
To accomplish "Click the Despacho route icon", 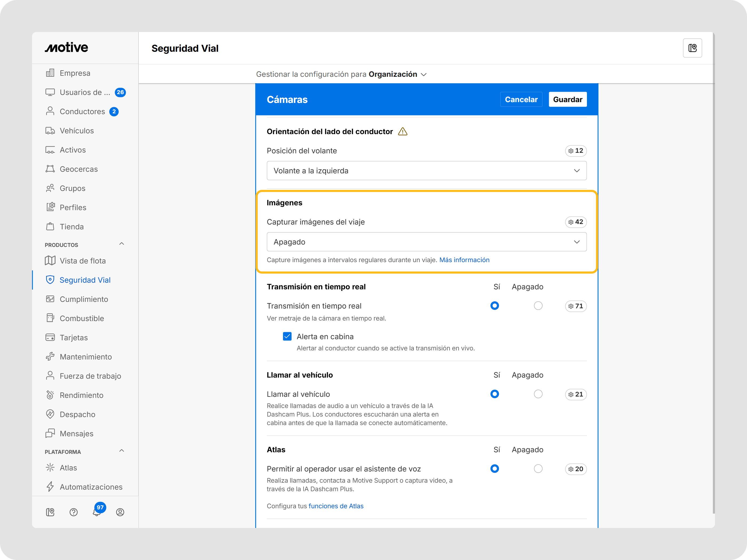I will pos(50,414).
